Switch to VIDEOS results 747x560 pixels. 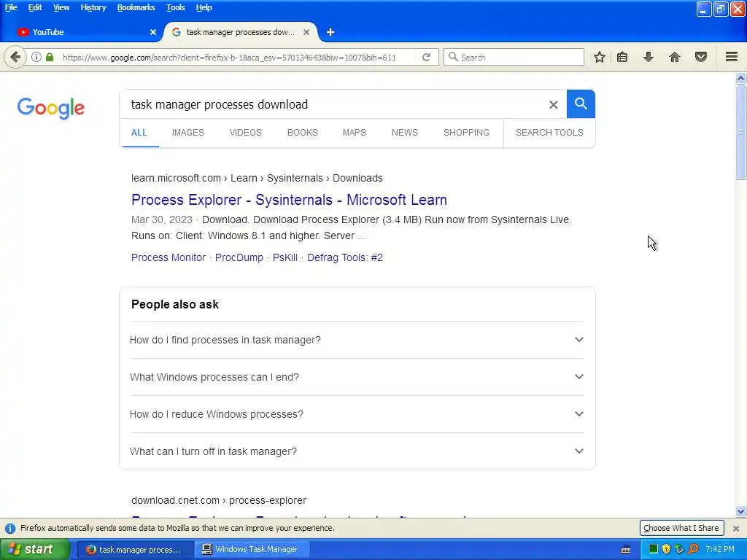pos(245,133)
